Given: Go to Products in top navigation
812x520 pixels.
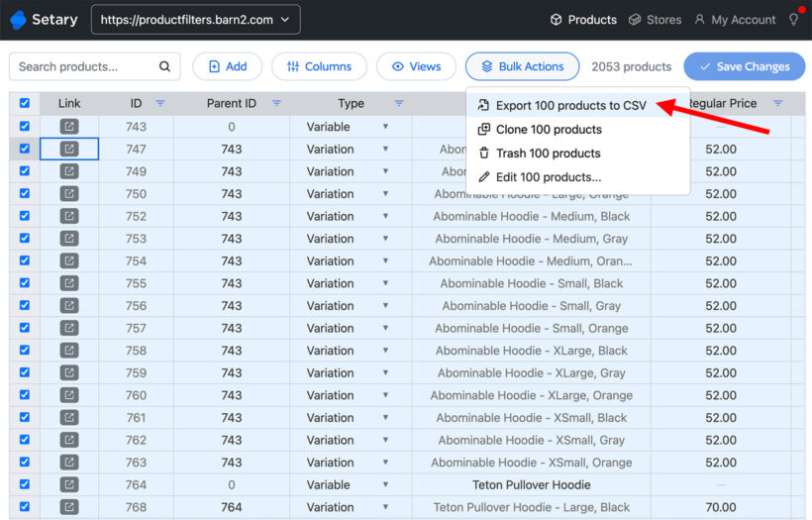Looking at the screenshot, I should click(x=583, y=20).
